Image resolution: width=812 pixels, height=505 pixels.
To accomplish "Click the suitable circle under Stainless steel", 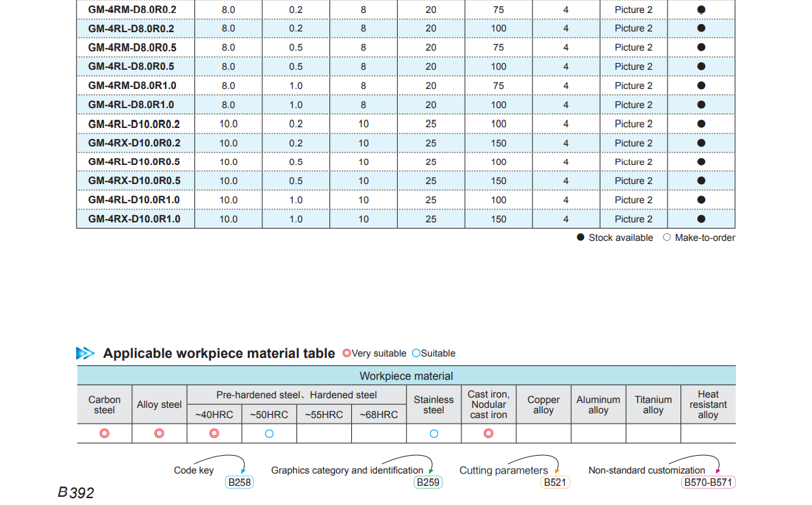I will tap(433, 433).
